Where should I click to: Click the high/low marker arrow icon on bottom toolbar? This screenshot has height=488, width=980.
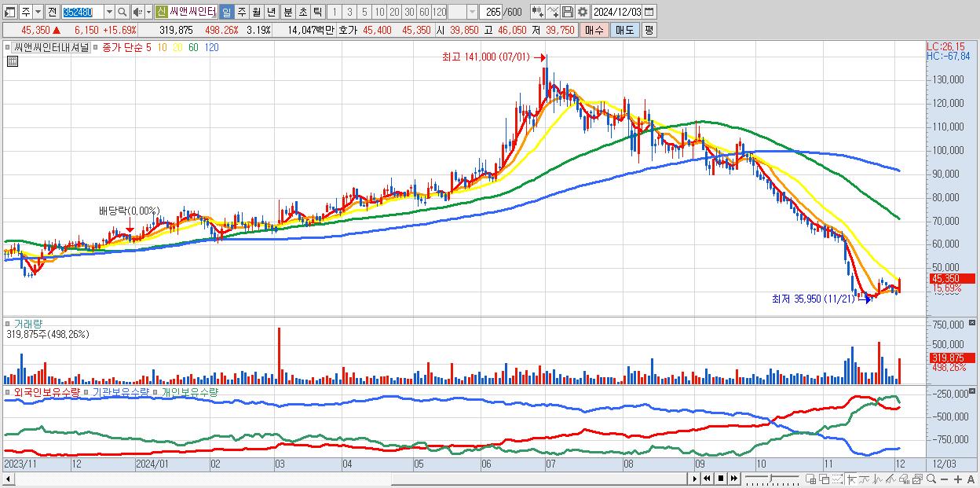coord(851,479)
